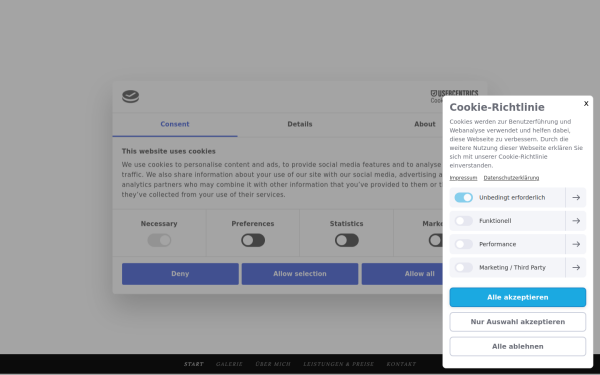Click the Allow selection button

pos(300,274)
